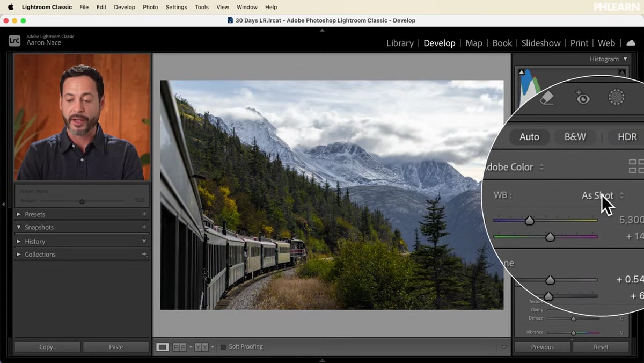Switch to the Slideshow module

pyautogui.click(x=541, y=43)
